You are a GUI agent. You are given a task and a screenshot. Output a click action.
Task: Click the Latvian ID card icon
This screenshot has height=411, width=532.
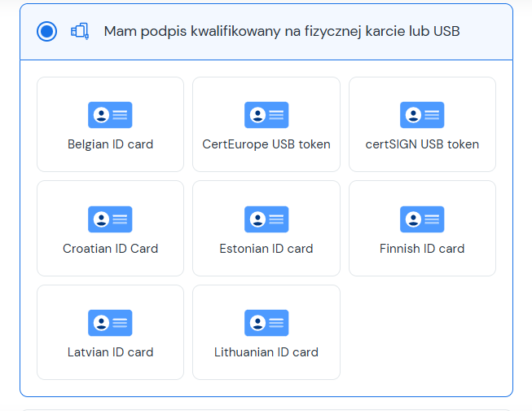[110, 323]
